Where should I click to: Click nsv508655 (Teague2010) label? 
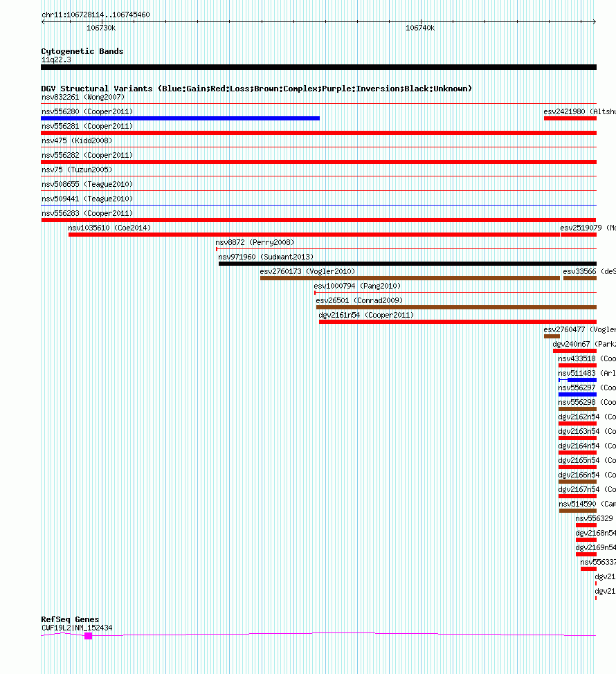87,184
